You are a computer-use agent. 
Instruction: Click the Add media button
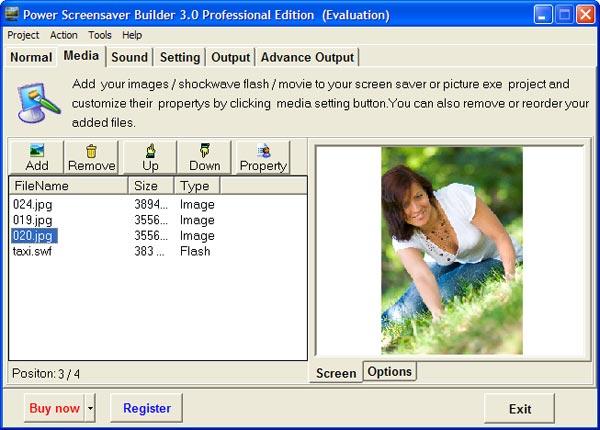click(37, 157)
